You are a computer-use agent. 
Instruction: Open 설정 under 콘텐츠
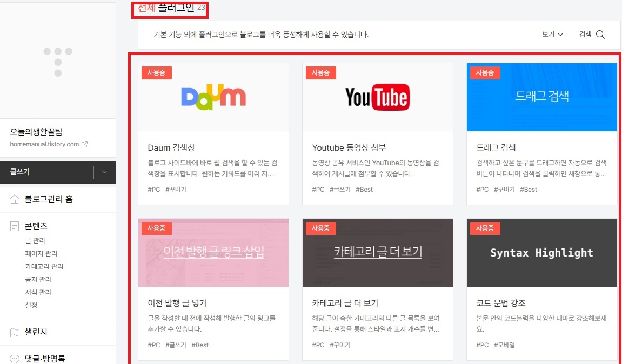point(31,305)
